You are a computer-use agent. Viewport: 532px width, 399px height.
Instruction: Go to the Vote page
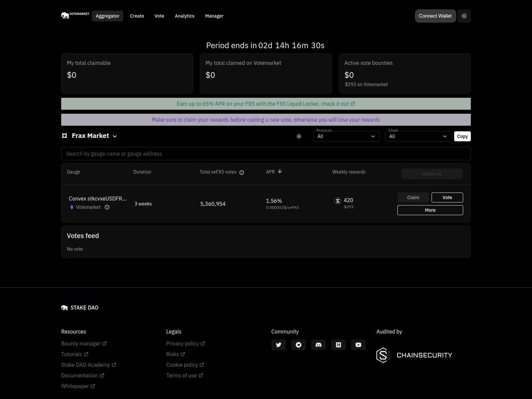(x=159, y=16)
